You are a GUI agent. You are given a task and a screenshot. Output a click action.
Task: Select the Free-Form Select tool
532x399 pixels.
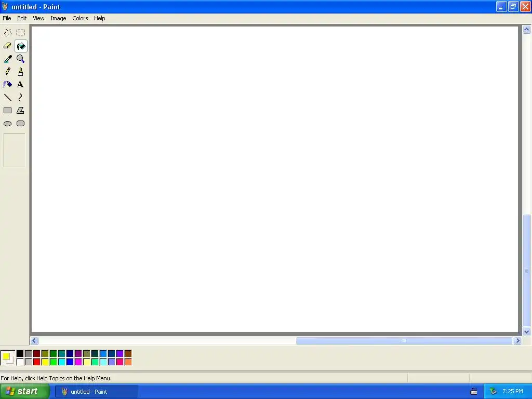pos(7,33)
